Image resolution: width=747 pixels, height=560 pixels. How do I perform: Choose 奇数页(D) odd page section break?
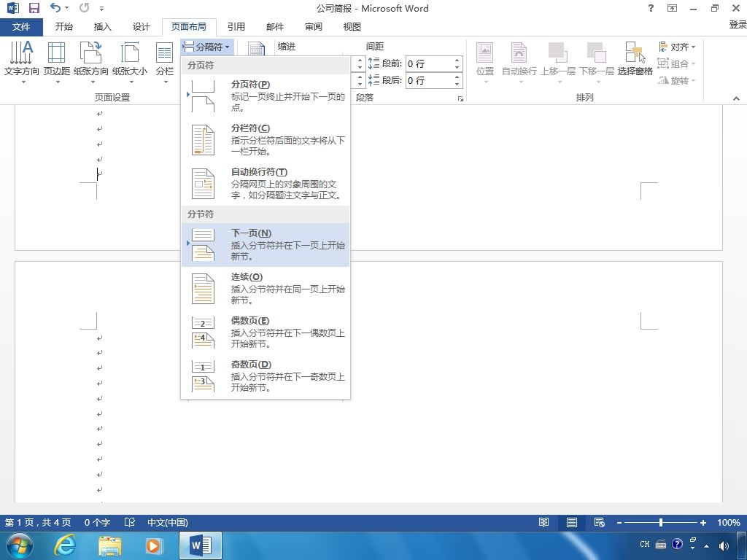(266, 376)
